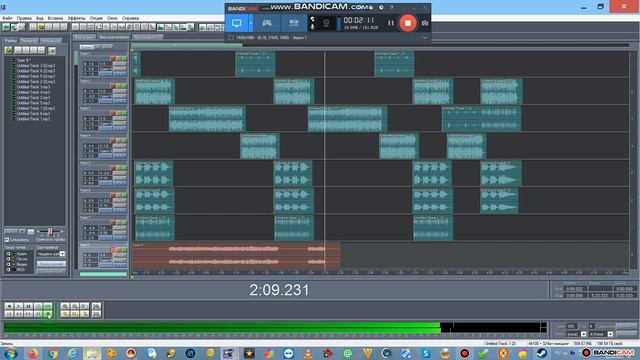Open the Правка menu
640x360 pixels.
point(24,18)
